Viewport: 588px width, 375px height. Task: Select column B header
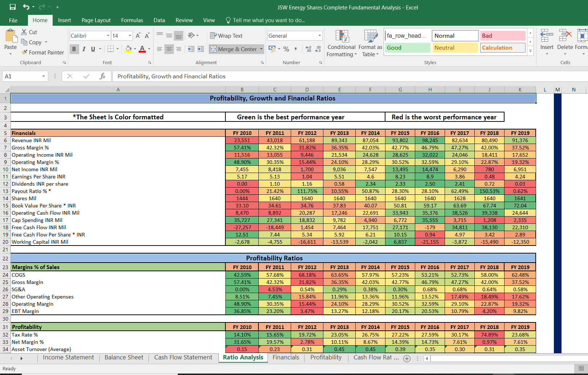[x=242, y=90]
